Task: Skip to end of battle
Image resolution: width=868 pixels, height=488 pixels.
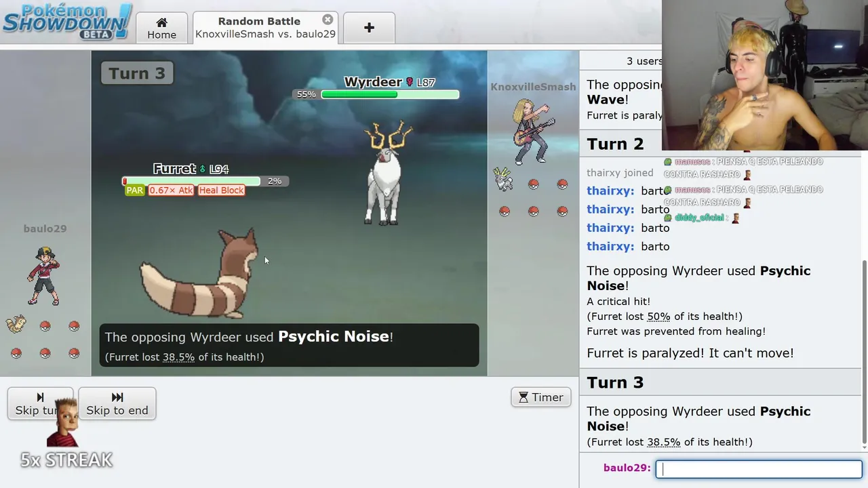Action: tap(117, 403)
